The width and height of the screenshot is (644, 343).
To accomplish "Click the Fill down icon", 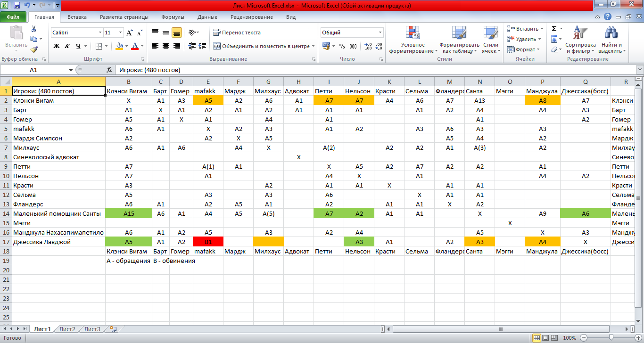I will click(554, 39).
